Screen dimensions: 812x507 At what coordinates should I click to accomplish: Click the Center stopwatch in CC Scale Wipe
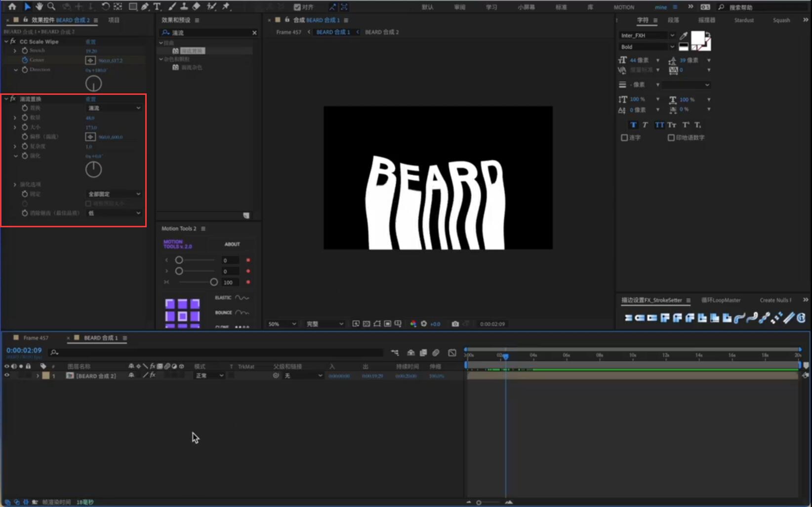[x=25, y=60]
